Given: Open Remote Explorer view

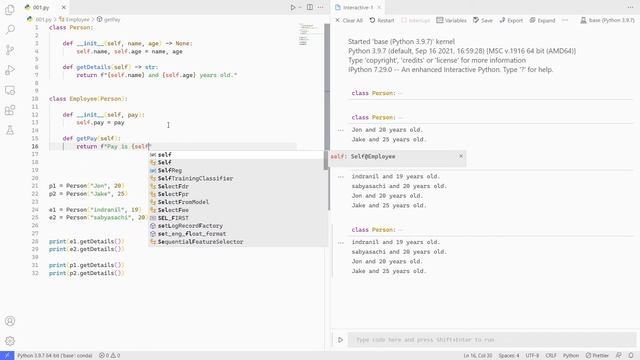Looking at the screenshot, I should (10, 90).
